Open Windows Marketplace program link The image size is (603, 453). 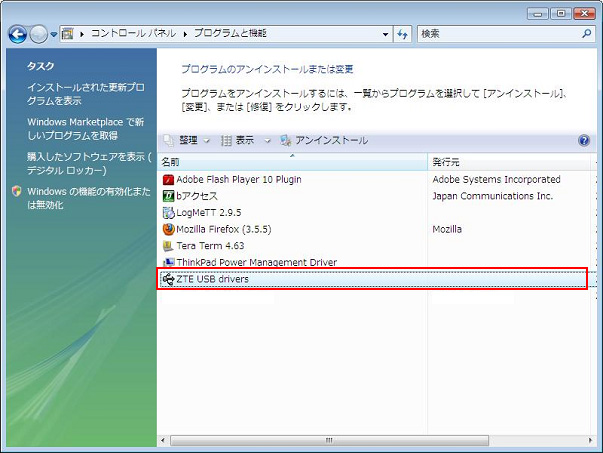pyautogui.click(x=85, y=128)
